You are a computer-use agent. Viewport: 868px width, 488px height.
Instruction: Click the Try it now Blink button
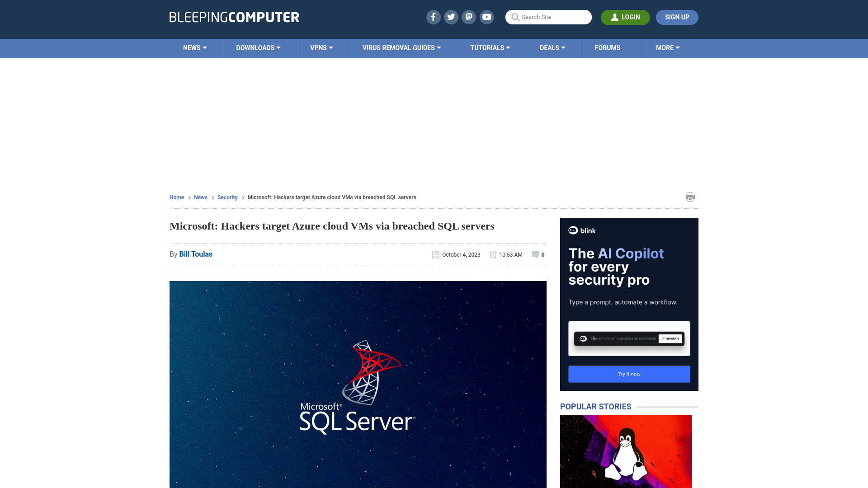click(x=629, y=374)
